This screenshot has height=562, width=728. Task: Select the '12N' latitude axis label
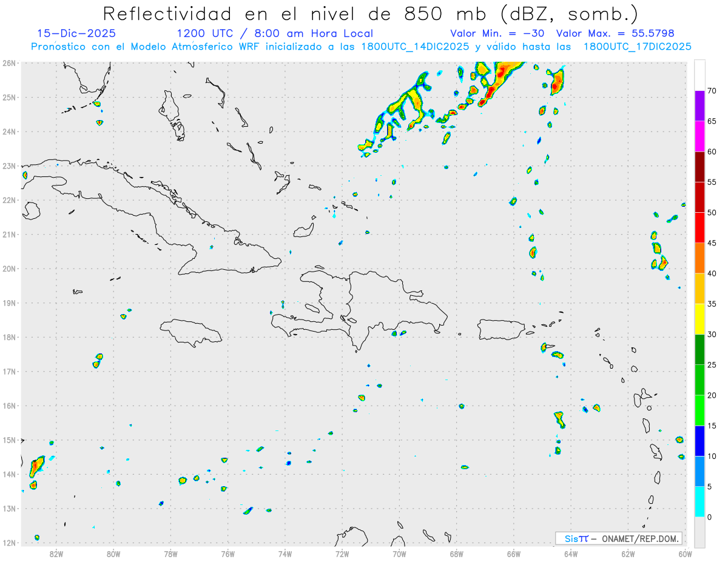pyautogui.click(x=9, y=543)
